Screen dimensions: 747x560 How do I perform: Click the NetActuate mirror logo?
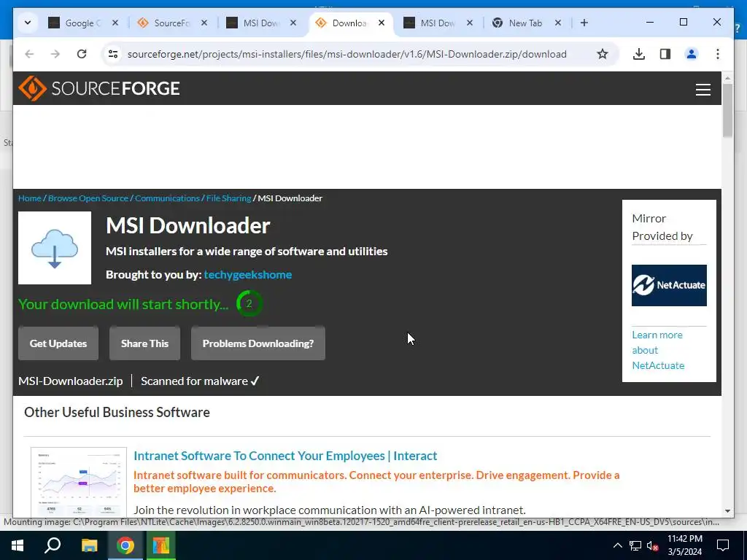pos(669,285)
